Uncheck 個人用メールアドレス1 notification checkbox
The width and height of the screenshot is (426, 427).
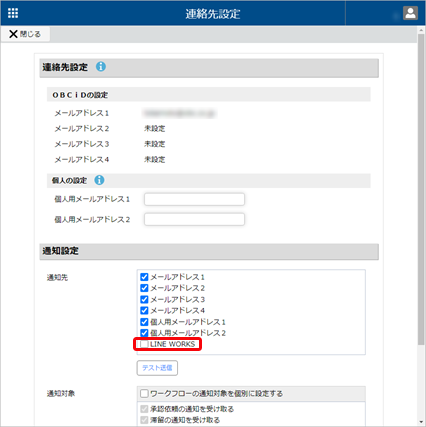144,322
